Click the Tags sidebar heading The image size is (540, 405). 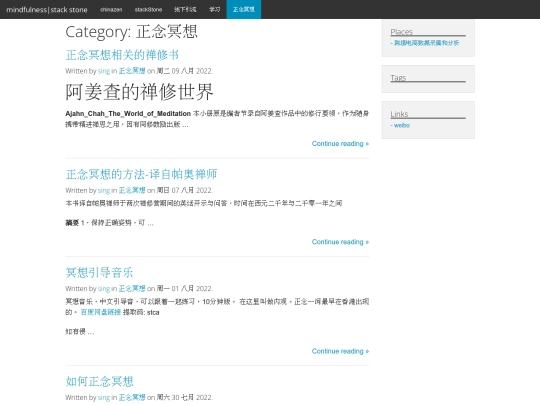[398, 78]
